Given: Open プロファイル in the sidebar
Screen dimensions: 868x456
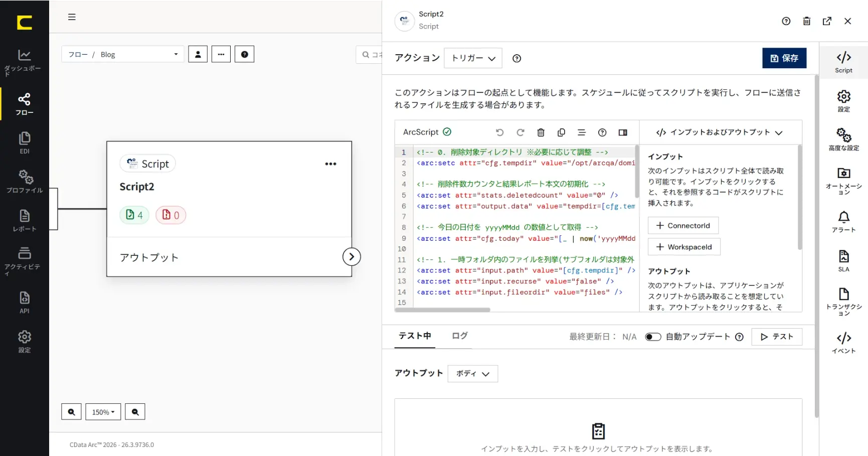Looking at the screenshot, I should [24, 182].
